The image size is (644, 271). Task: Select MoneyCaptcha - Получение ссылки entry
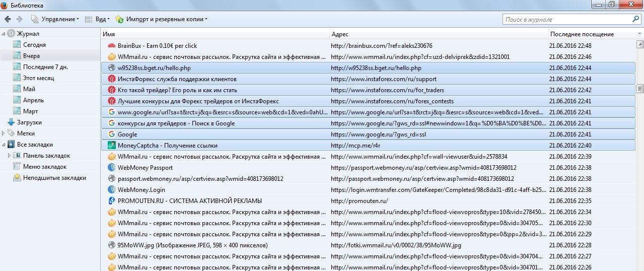tap(368, 146)
